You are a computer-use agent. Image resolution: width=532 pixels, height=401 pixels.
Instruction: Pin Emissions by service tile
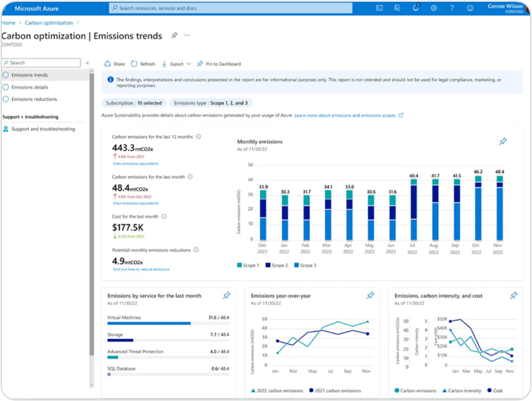pyautogui.click(x=227, y=295)
